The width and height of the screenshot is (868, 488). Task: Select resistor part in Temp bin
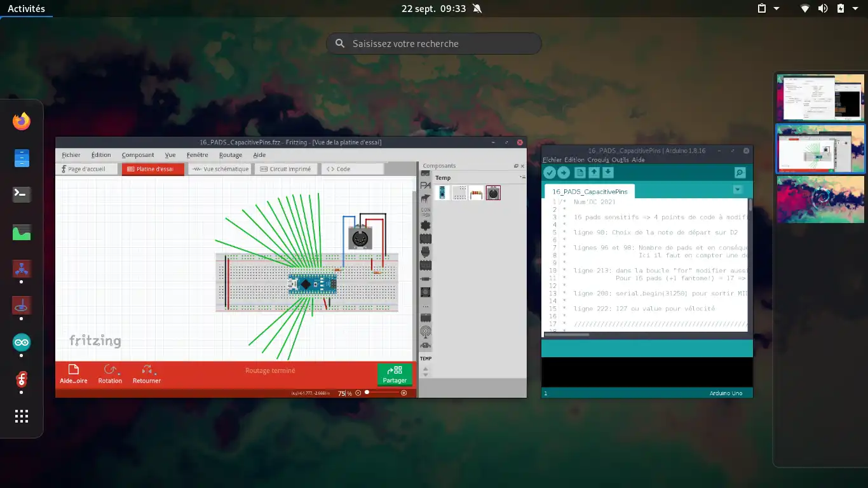pyautogui.click(x=476, y=193)
